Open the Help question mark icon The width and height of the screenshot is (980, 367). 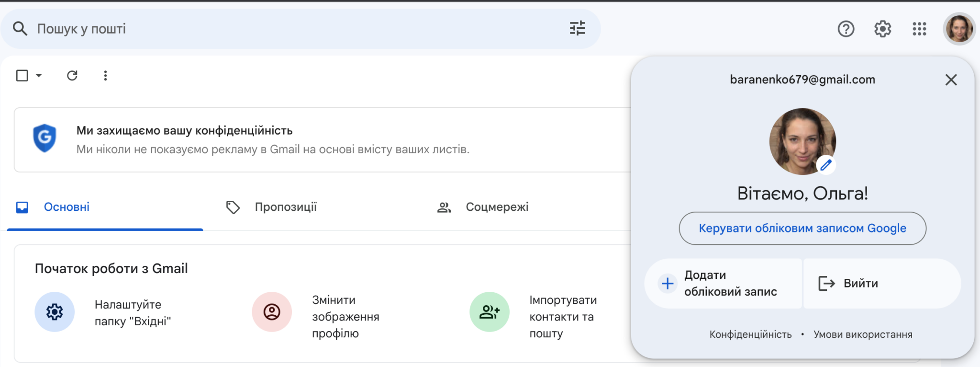(x=846, y=29)
